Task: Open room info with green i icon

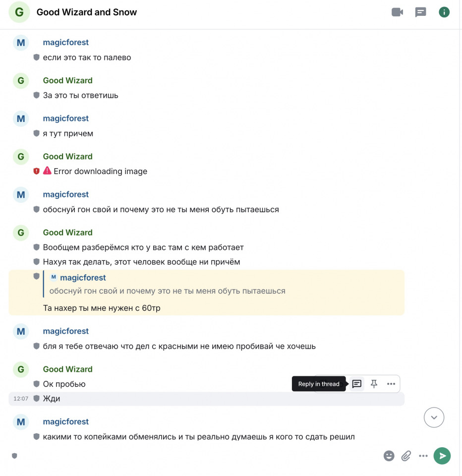Action: pyautogui.click(x=444, y=12)
